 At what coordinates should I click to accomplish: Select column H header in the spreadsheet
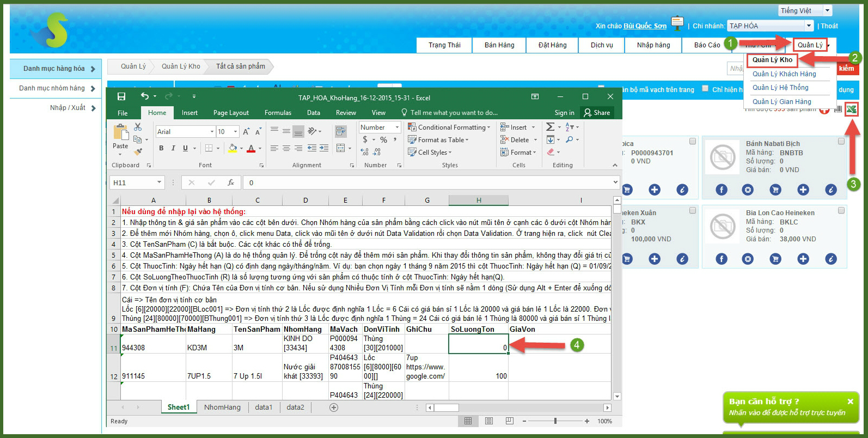coord(479,200)
